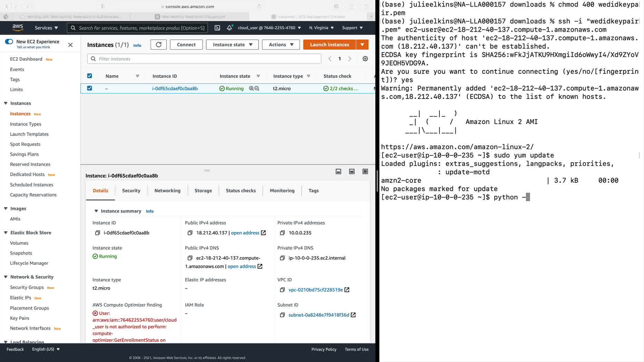This screenshot has height=362, width=644.
Task: Switch to the Status checks tab
Action: pos(241,191)
